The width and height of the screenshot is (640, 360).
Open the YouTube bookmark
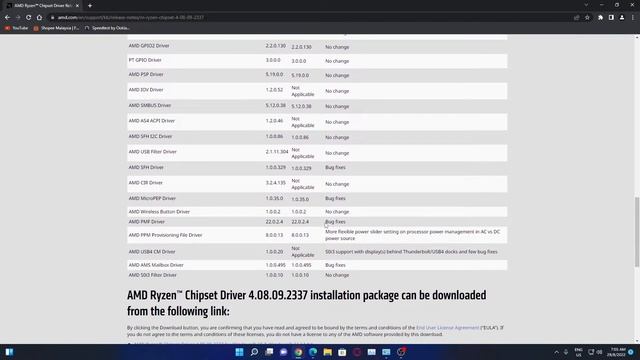click(x=16, y=28)
